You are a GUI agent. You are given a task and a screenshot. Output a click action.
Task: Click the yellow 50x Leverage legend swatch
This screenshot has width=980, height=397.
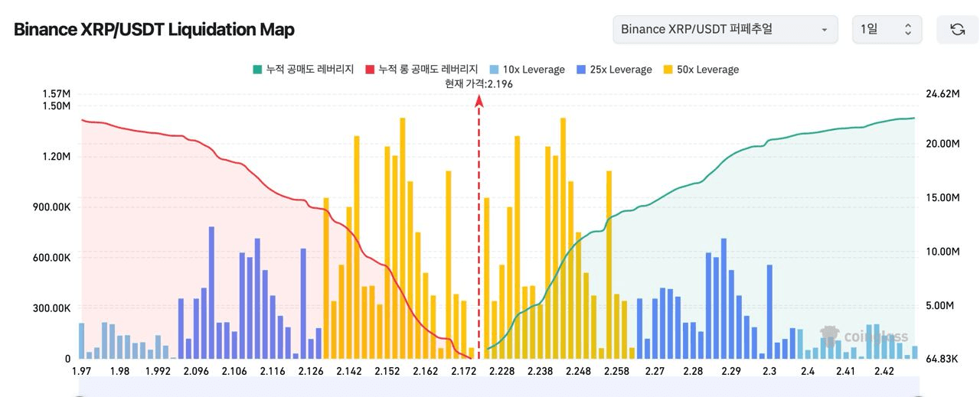click(668, 70)
